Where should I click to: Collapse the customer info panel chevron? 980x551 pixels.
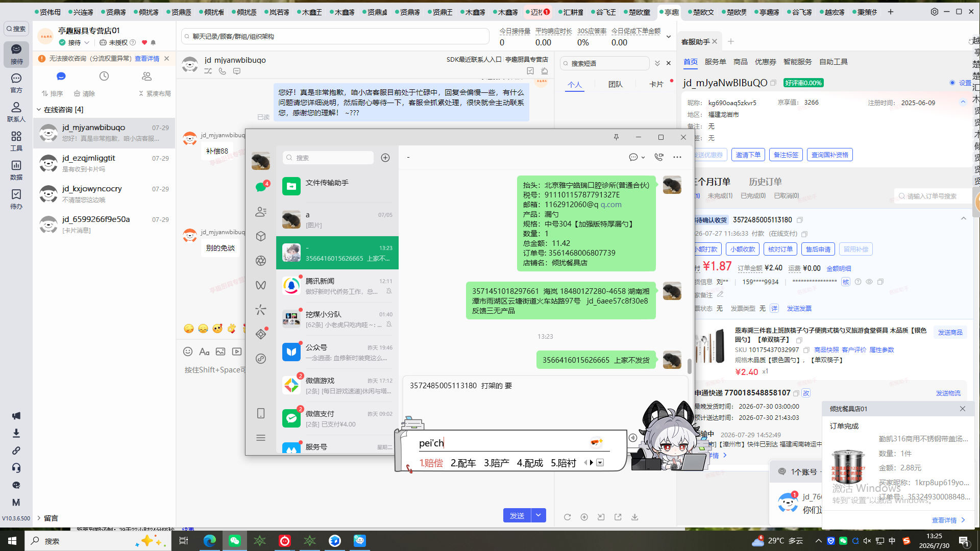pos(963,102)
